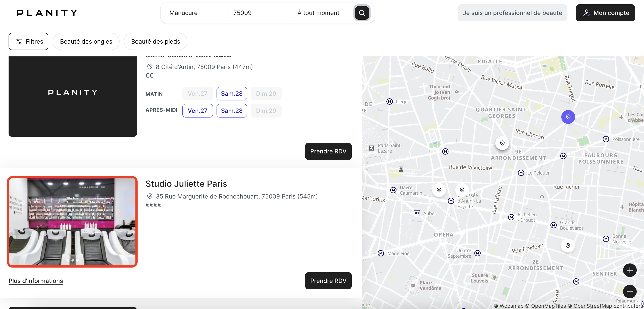The width and height of the screenshot is (644, 309).
Task: Click the map pin near Rue Feydeau
Action: click(x=568, y=246)
